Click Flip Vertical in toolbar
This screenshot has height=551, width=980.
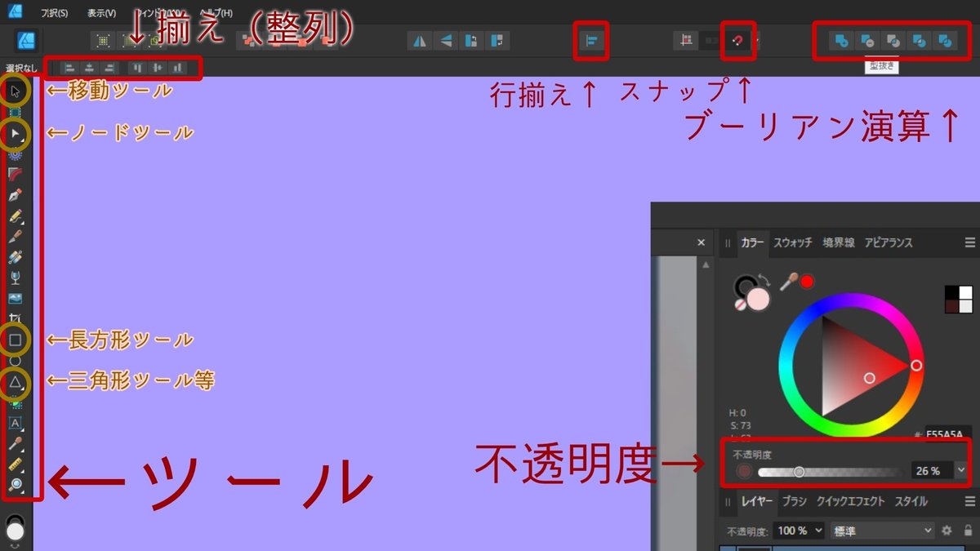[445, 40]
